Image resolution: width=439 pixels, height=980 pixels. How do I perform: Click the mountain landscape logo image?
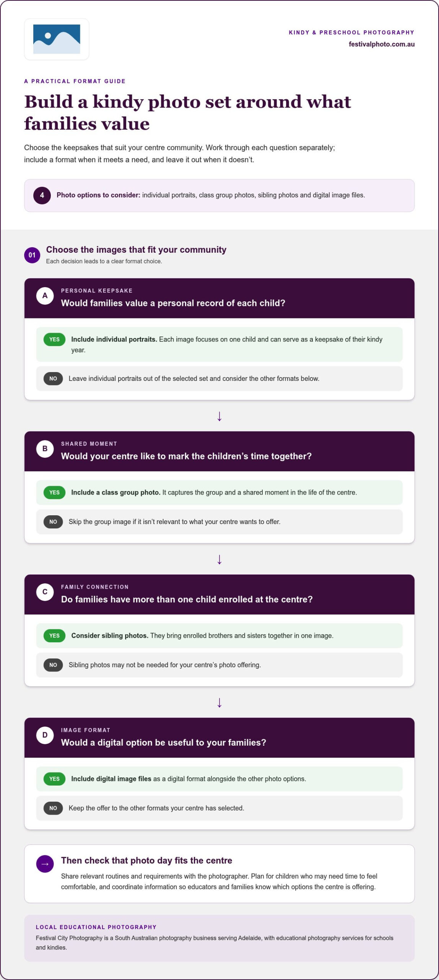[x=57, y=39]
